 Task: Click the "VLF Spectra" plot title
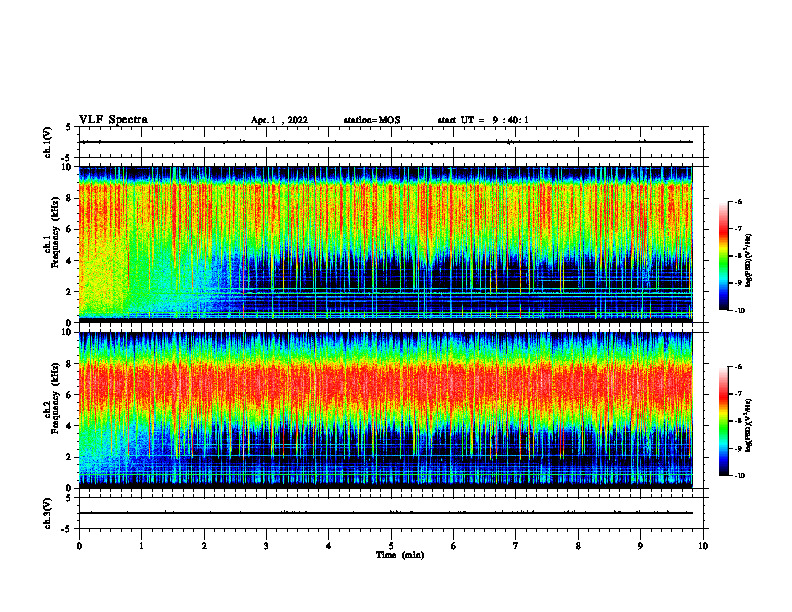pyautogui.click(x=113, y=120)
